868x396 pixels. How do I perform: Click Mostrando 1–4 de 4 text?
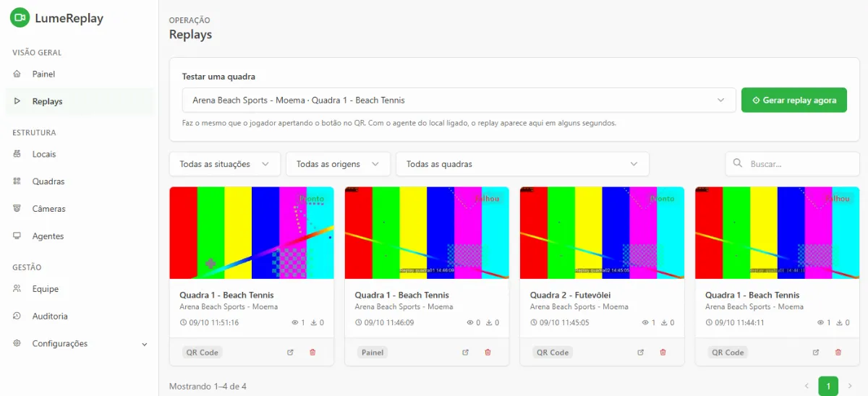[208, 387]
